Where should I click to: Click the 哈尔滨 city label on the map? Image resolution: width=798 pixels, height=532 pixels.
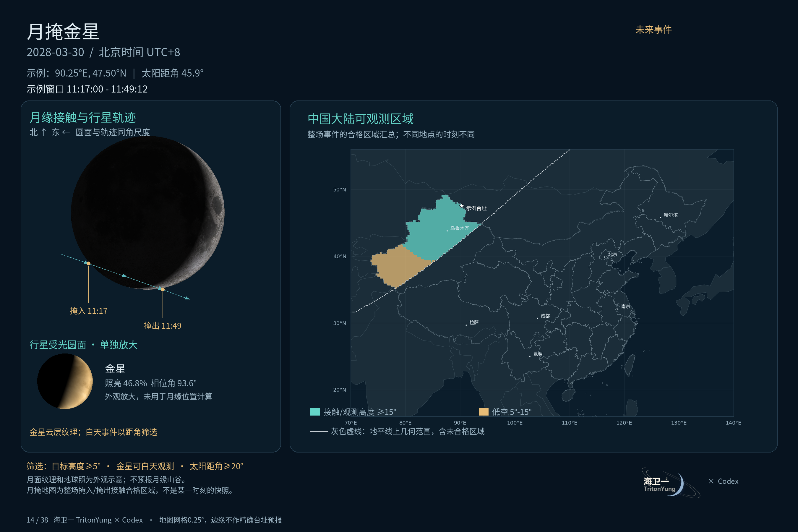click(671, 215)
